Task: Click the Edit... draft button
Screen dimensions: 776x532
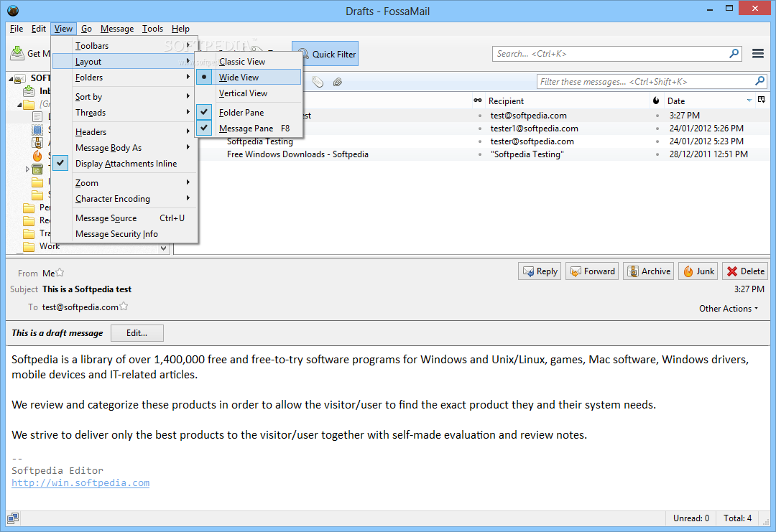Action: [137, 332]
